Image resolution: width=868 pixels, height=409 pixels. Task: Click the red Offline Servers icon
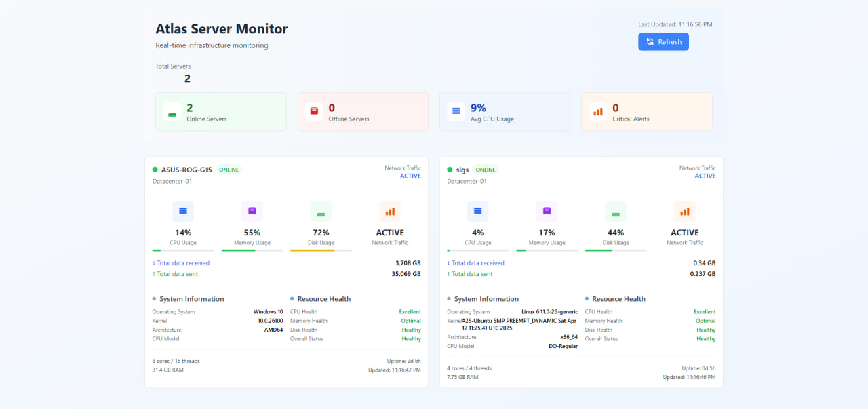(x=314, y=109)
